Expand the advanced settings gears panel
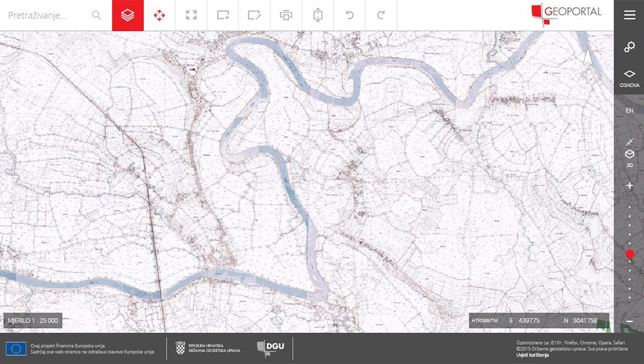 [x=629, y=46]
